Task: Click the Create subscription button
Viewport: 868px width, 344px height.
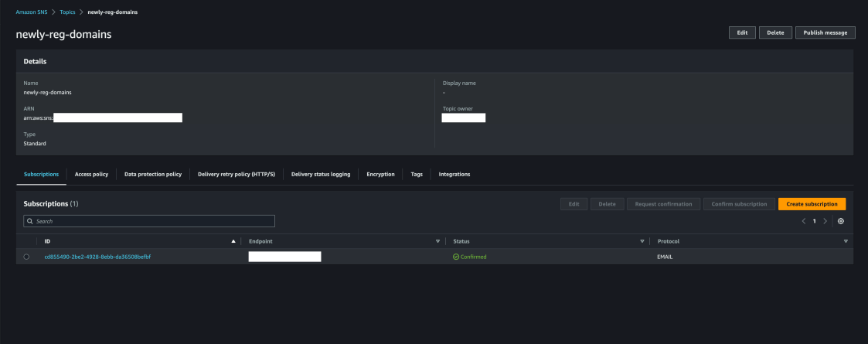Action: 812,204
